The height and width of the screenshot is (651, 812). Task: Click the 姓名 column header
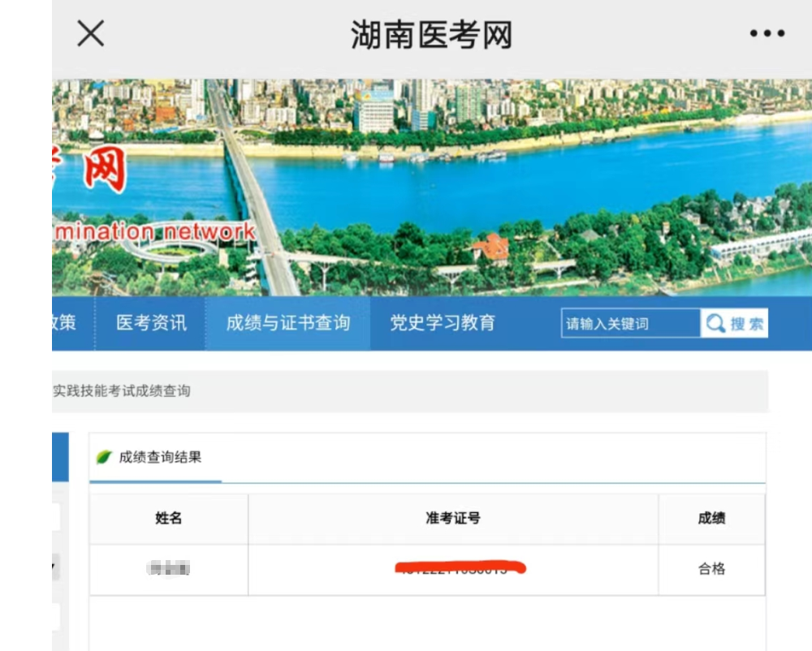168,519
